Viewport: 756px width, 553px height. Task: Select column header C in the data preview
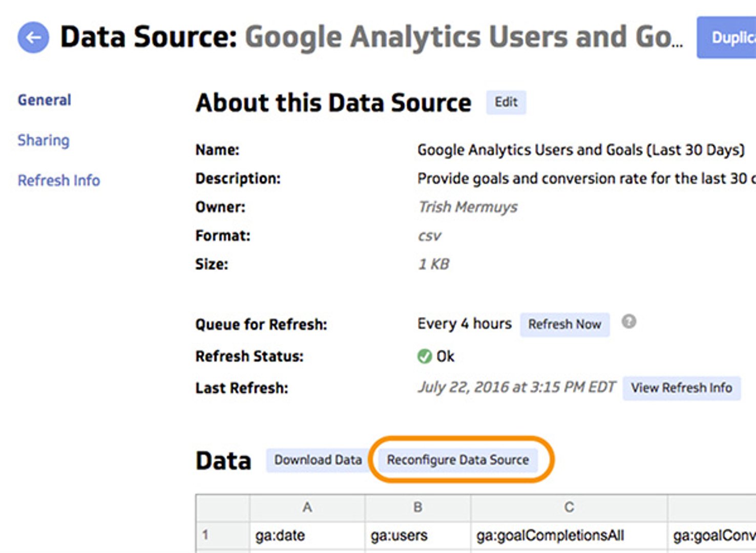pyautogui.click(x=569, y=507)
